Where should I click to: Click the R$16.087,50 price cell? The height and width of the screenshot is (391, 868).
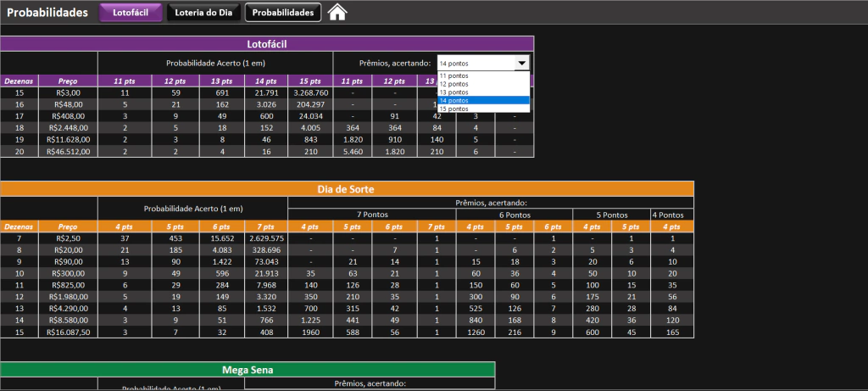(68, 333)
